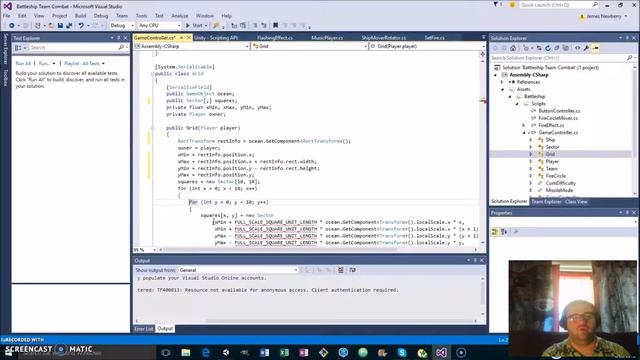Click the Navigate Backward toolbar icon

click(x=12, y=25)
